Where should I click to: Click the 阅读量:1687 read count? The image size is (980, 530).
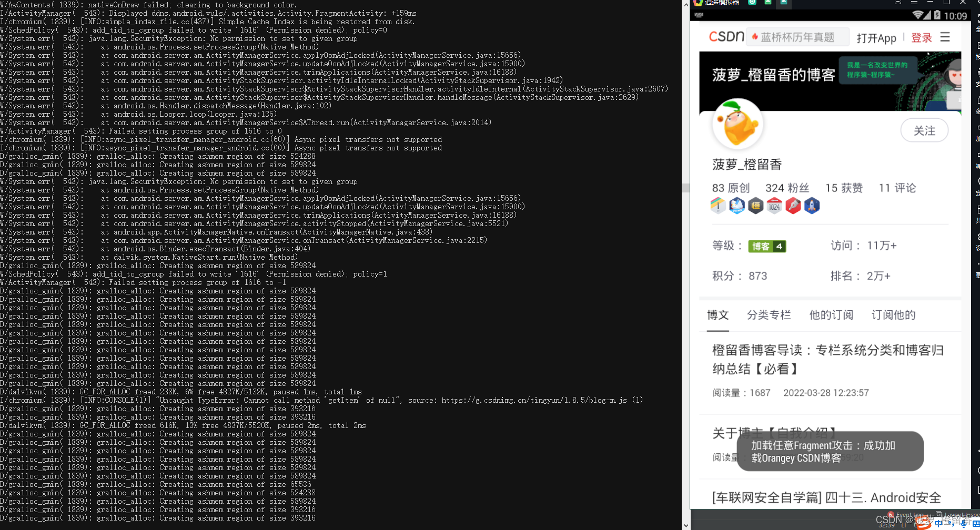(x=741, y=393)
